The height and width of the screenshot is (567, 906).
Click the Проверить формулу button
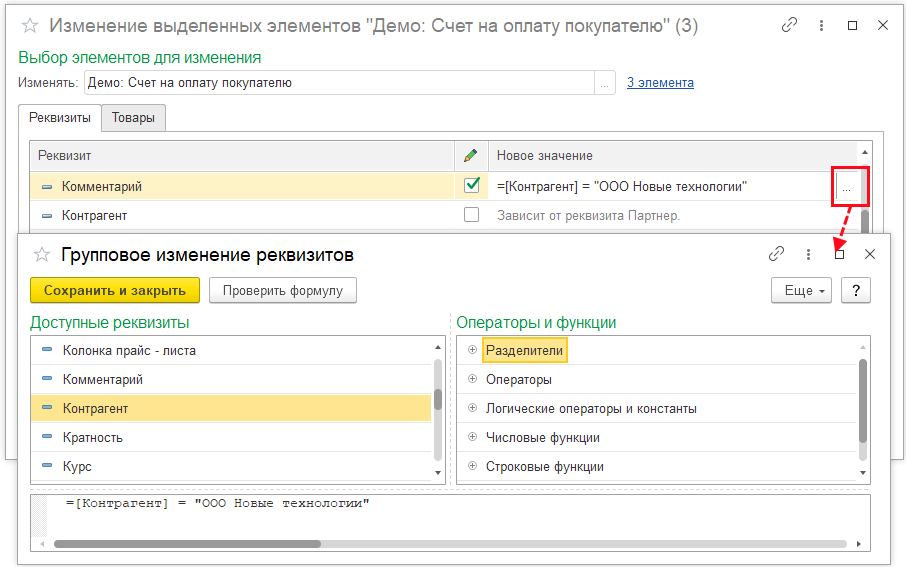pyautogui.click(x=283, y=290)
